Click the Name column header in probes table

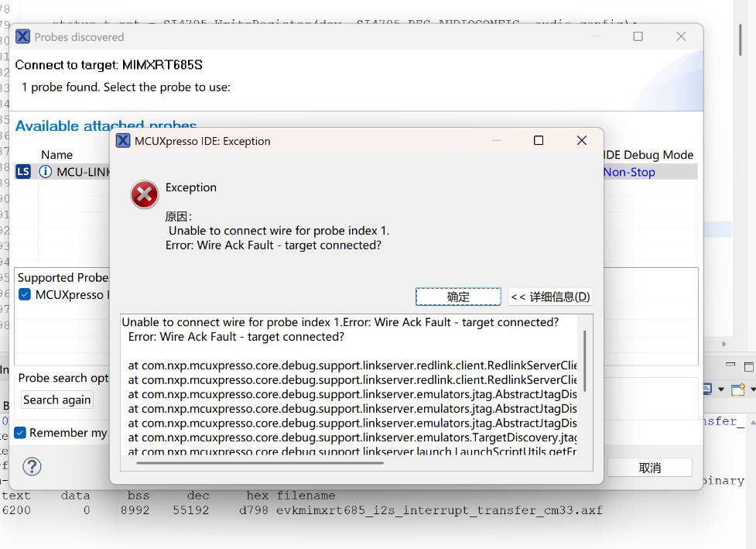57,155
